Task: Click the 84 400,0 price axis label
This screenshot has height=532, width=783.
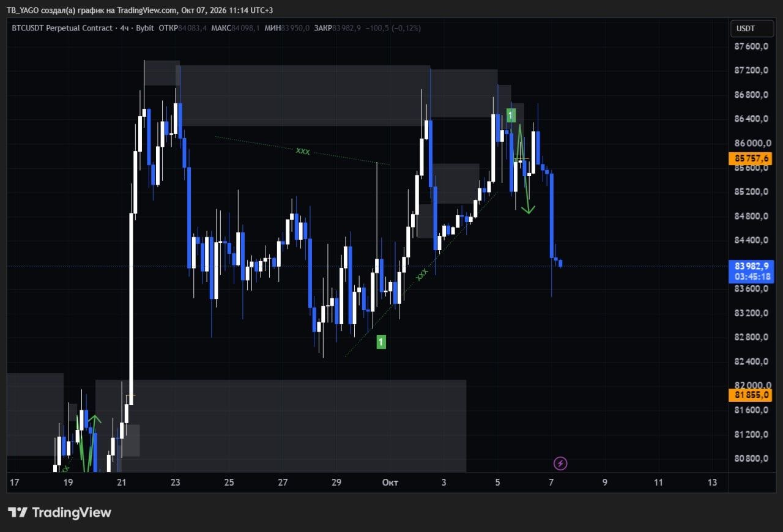Action: click(751, 240)
